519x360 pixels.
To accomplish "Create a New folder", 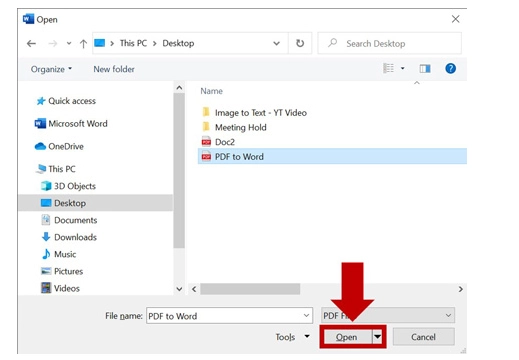I will 114,69.
